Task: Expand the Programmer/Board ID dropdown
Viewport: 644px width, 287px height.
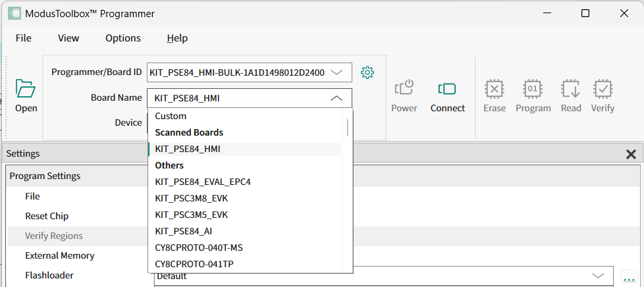Action: (x=336, y=72)
